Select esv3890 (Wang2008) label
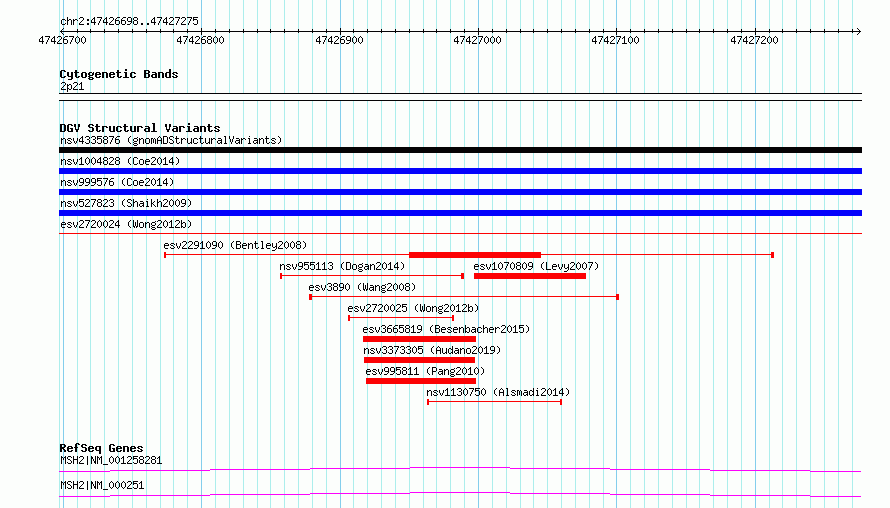The image size is (890, 508). [362, 287]
